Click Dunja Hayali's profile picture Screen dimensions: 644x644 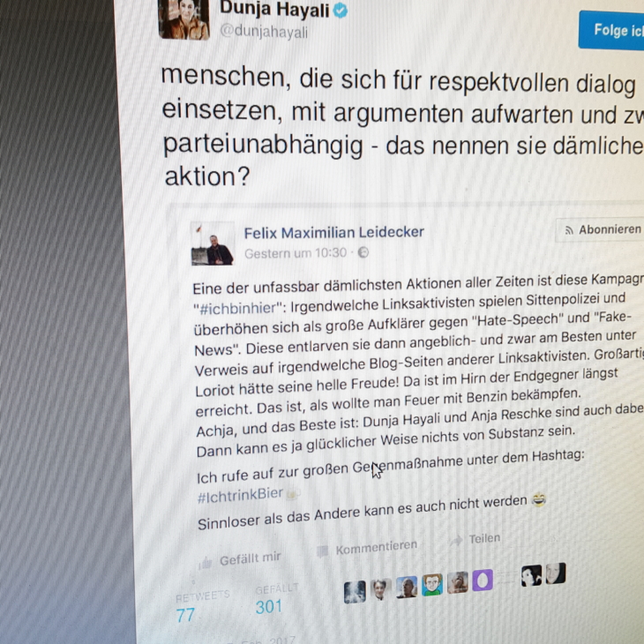tap(183, 19)
